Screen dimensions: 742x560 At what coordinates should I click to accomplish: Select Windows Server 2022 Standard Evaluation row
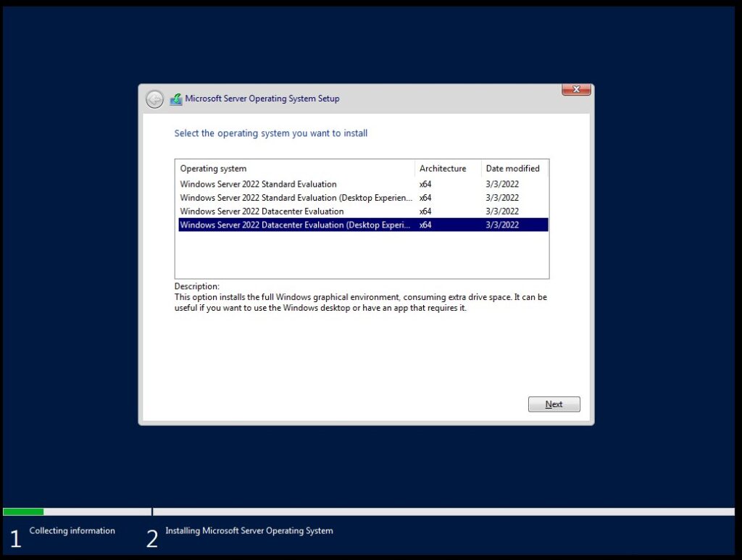point(363,184)
